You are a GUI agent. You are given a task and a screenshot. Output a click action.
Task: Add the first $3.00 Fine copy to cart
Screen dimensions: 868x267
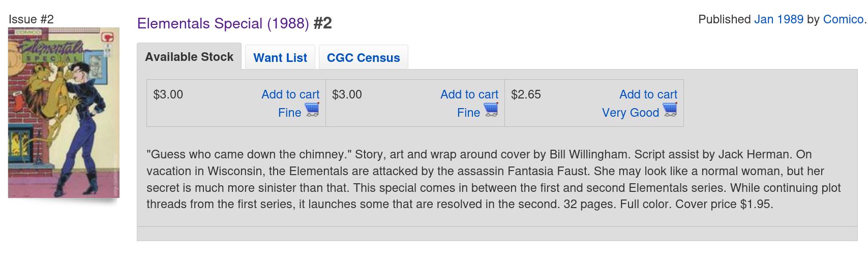[x=290, y=94]
